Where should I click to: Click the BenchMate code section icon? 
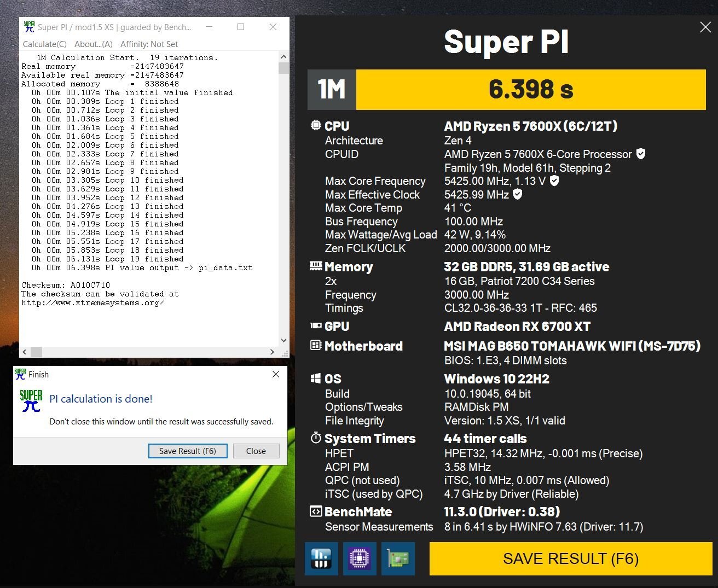coord(316,511)
